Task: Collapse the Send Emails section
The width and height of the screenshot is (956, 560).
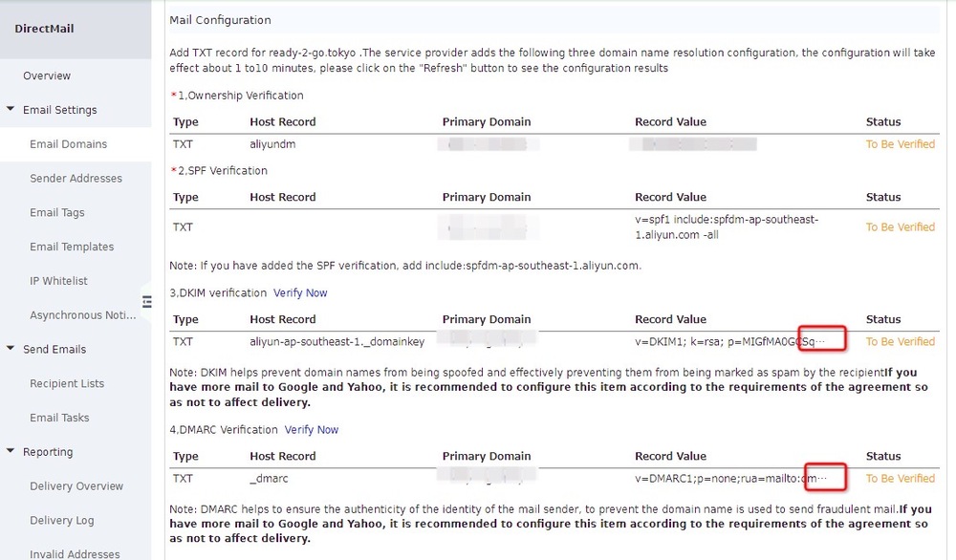Action: (x=11, y=349)
